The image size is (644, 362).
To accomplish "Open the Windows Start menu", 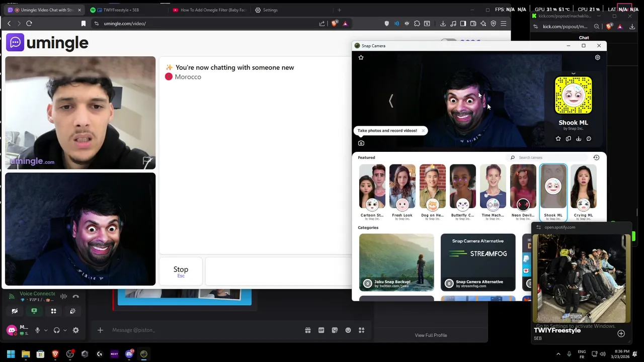I will [11, 354].
